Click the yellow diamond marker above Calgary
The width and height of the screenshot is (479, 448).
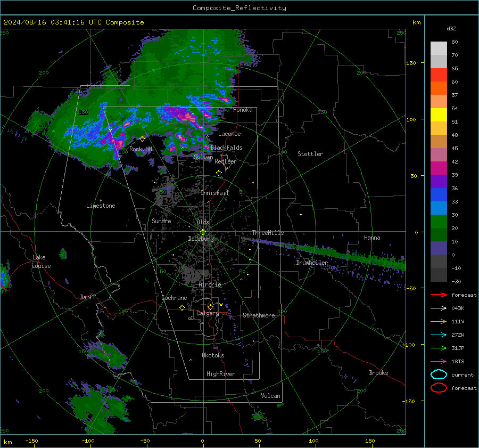(210, 307)
